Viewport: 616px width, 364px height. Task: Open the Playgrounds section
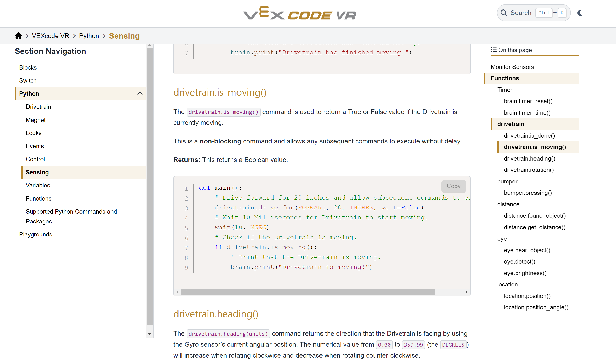click(36, 234)
